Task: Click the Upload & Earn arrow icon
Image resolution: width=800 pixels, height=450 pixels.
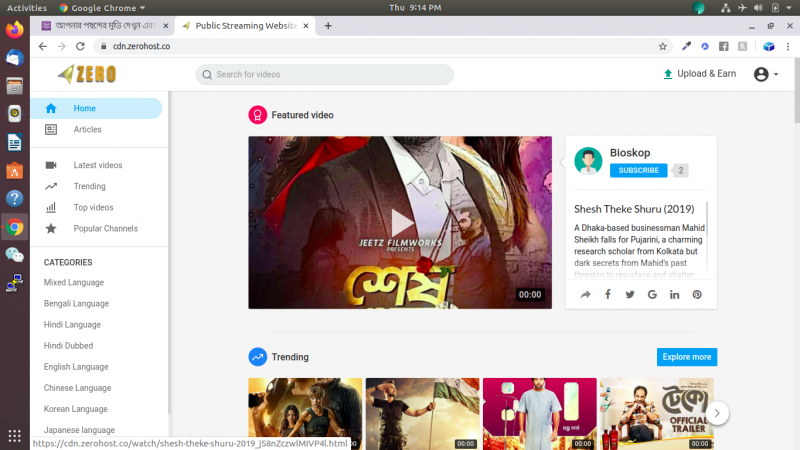Action: coord(667,74)
